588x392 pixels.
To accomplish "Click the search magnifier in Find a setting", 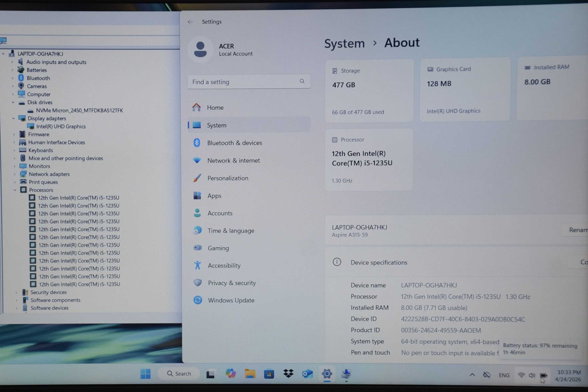I will [x=302, y=81].
